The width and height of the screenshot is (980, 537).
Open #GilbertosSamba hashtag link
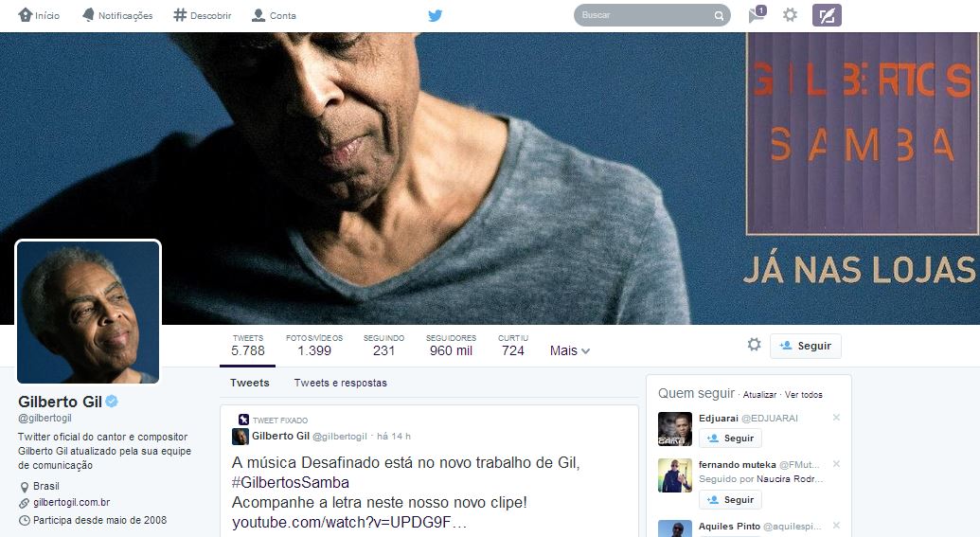click(291, 483)
